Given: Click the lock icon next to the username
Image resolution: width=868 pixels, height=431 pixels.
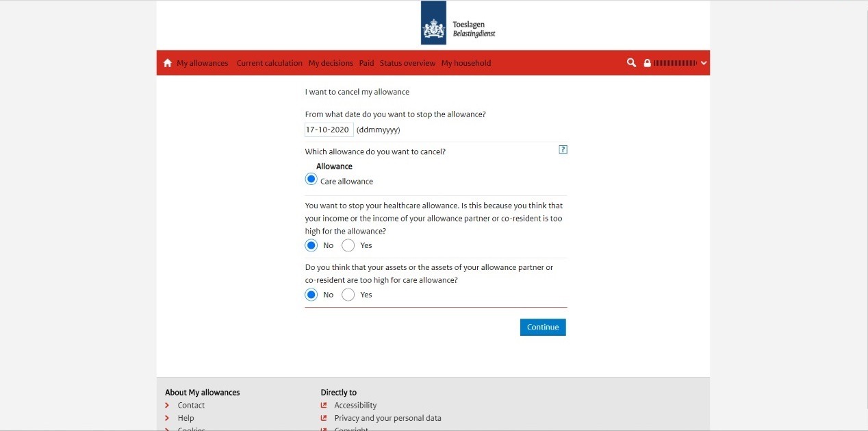Looking at the screenshot, I should [x=647, y=63].
